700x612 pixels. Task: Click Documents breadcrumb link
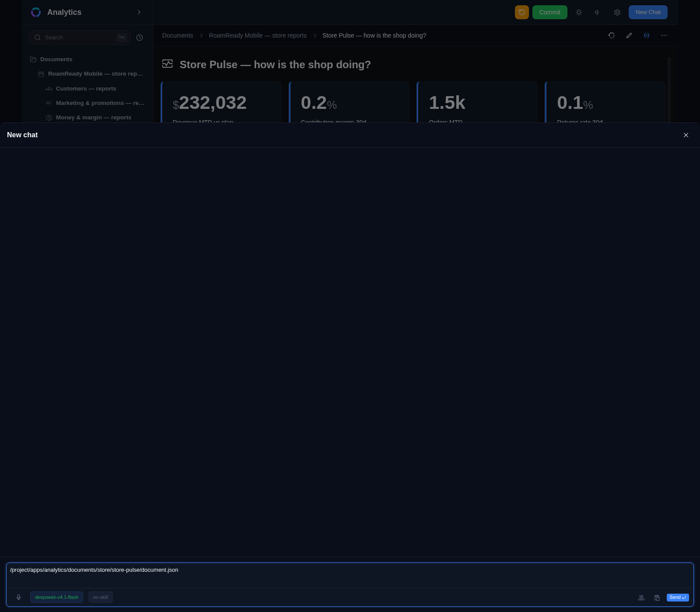pyautogui.click(x=178, y=35)
